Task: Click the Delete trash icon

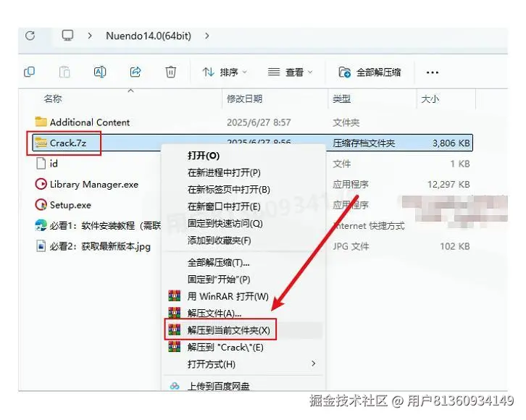Action: pos(171,72)
